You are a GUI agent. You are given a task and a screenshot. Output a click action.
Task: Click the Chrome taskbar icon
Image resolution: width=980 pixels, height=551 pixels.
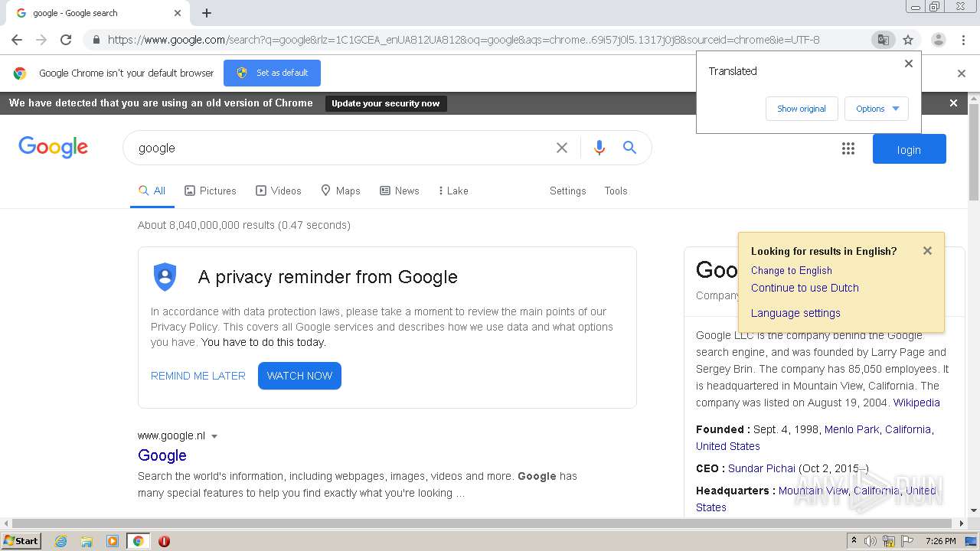[138, 541]
